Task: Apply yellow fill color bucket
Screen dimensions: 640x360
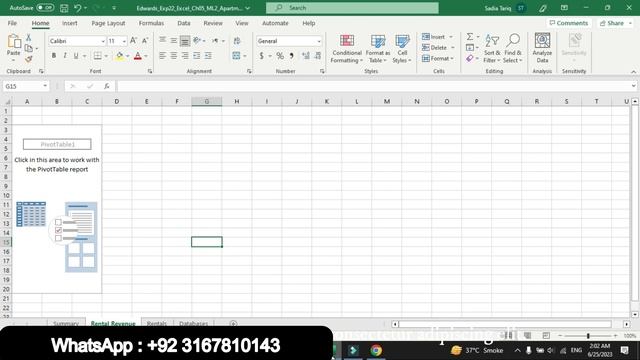Action: (119, 56)
